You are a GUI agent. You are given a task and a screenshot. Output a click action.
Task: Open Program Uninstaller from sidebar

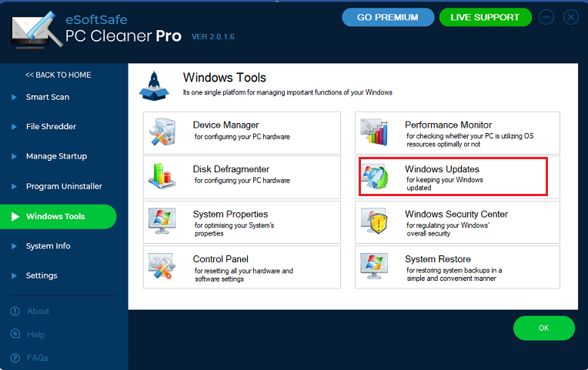[x=64, y=186]
